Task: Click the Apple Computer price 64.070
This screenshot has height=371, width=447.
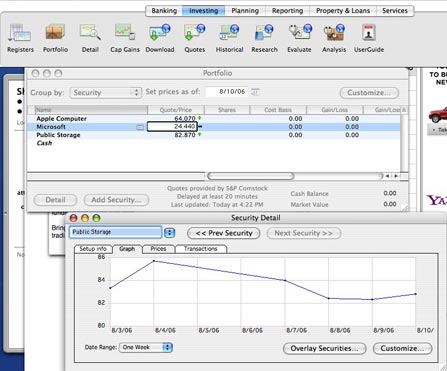Action: [185, 119]
